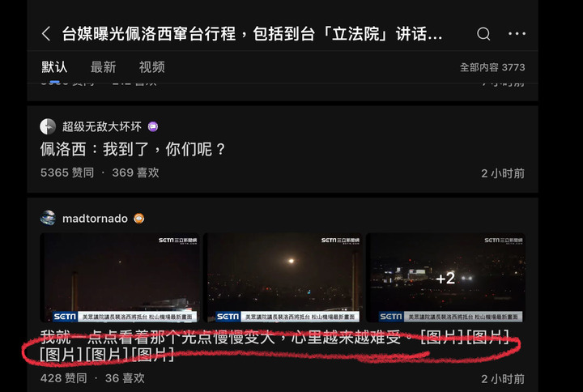Open the three-dot more options menu

517,34
